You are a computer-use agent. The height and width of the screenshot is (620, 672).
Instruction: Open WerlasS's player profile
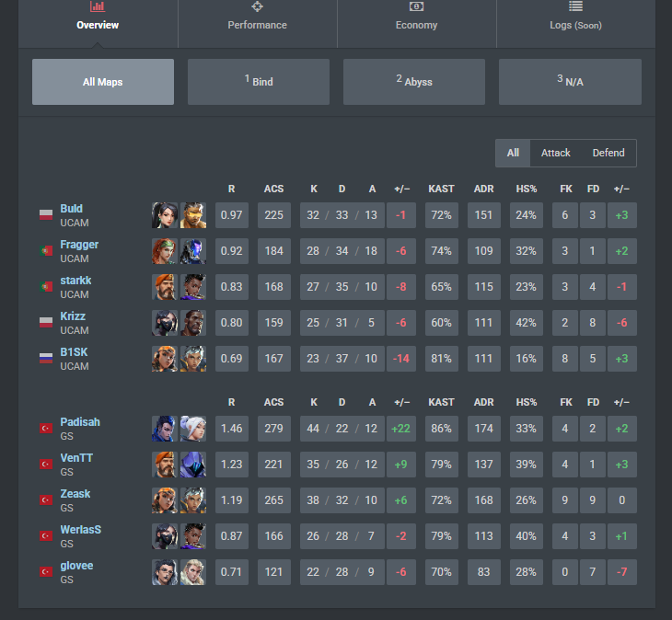[81, 530]
